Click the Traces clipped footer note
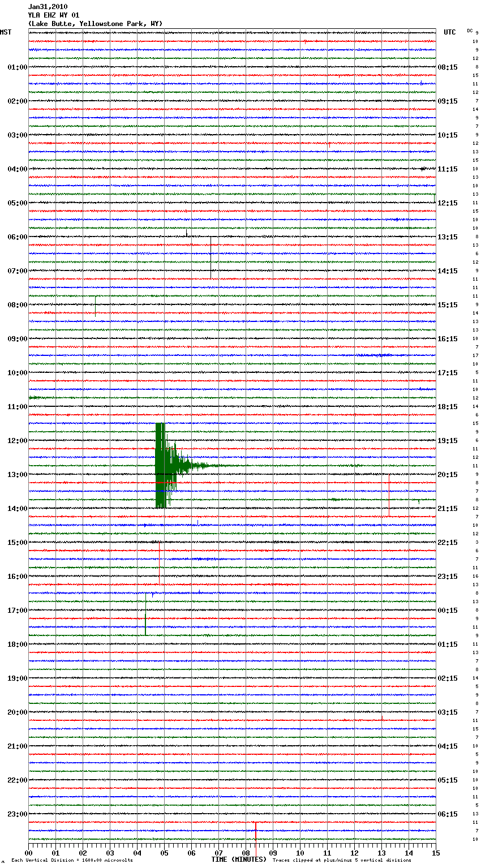The image size is (481, 868). (342, 861)
